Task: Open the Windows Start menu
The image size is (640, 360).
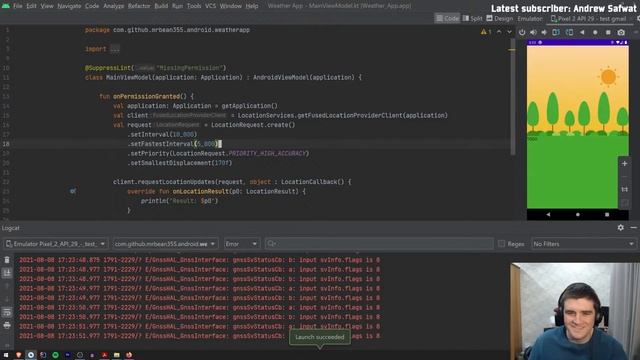Action: coord(6,355)
